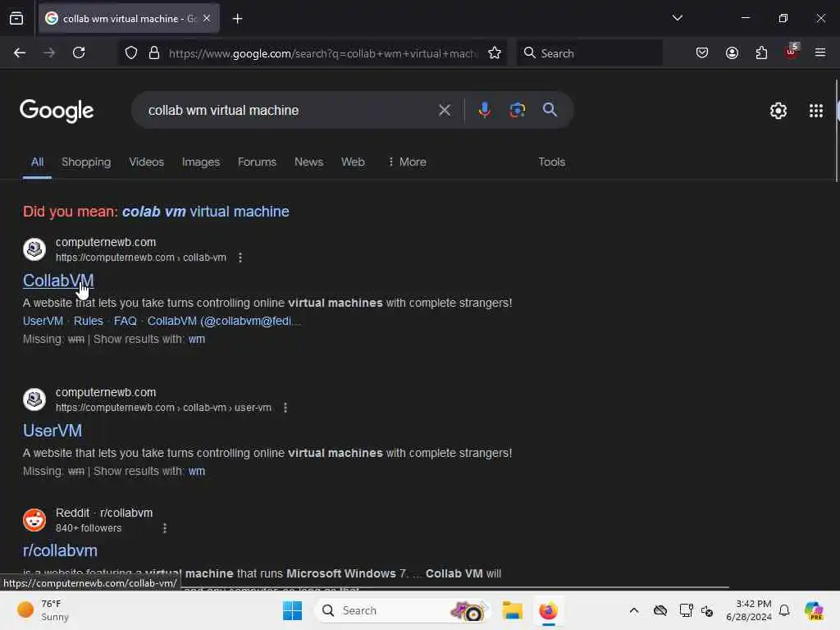Screen dimensions: 840x630
Task: Switch to the Shopping tab
Action: click(86, 162)
